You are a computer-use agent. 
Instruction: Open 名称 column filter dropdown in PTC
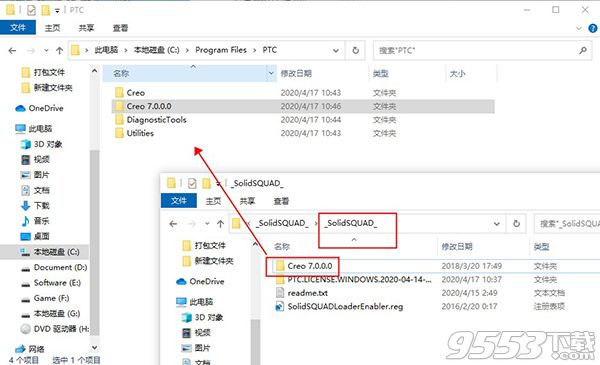[x=271, y=73]
